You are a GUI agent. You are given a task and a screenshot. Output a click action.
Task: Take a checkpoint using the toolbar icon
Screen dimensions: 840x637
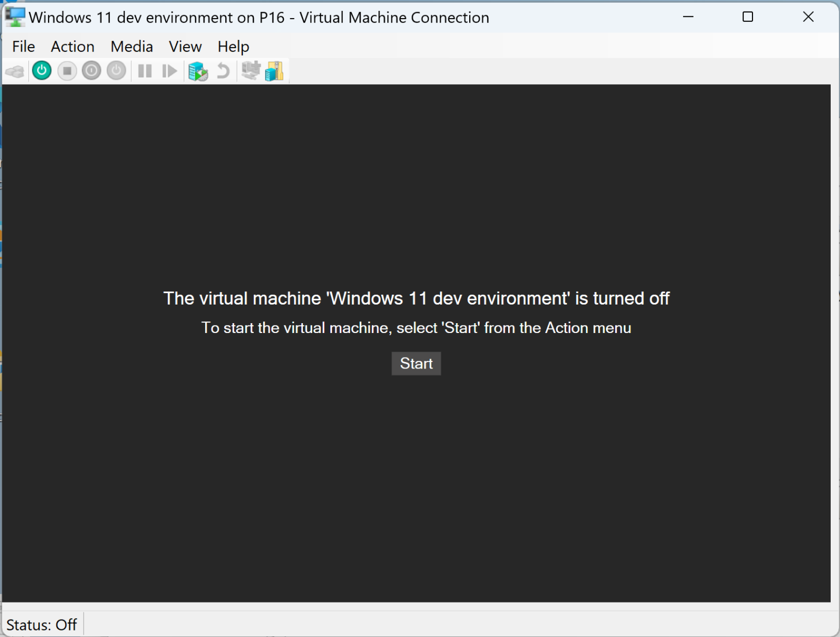tap(198, 71)
